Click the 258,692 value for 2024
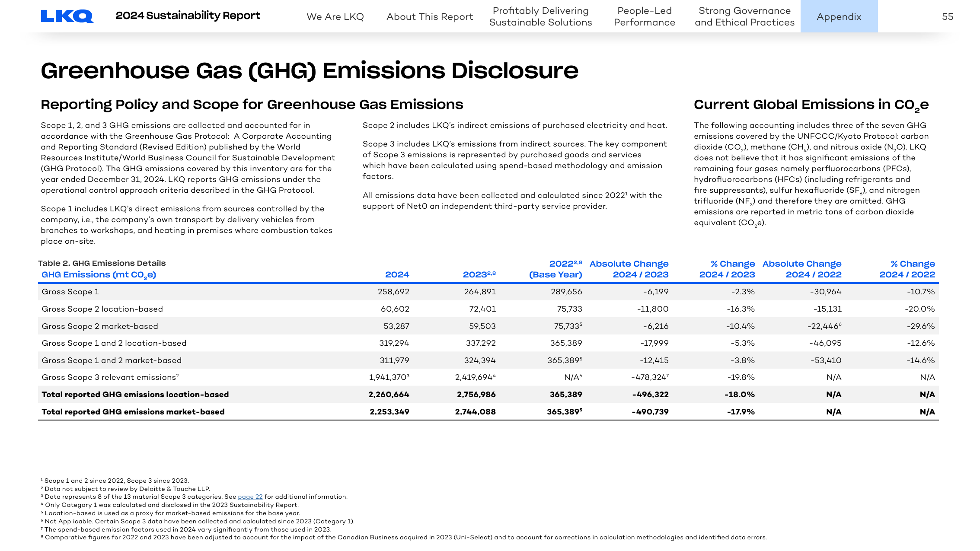Viewport: 980px width, 551px height. pos(393,292)
